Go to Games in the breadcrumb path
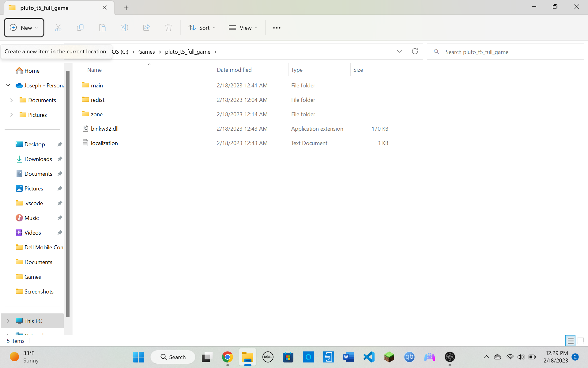 (x=147, y=52)
